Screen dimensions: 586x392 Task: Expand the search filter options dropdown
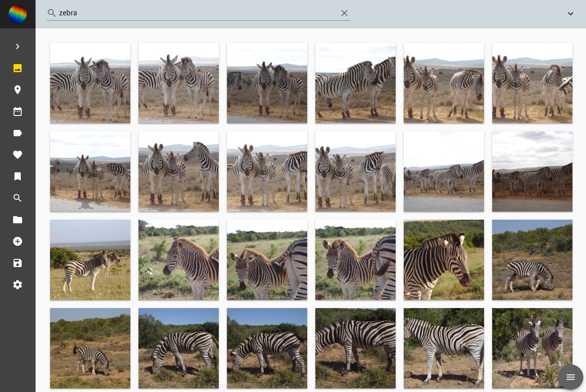[x=570, y=14]
